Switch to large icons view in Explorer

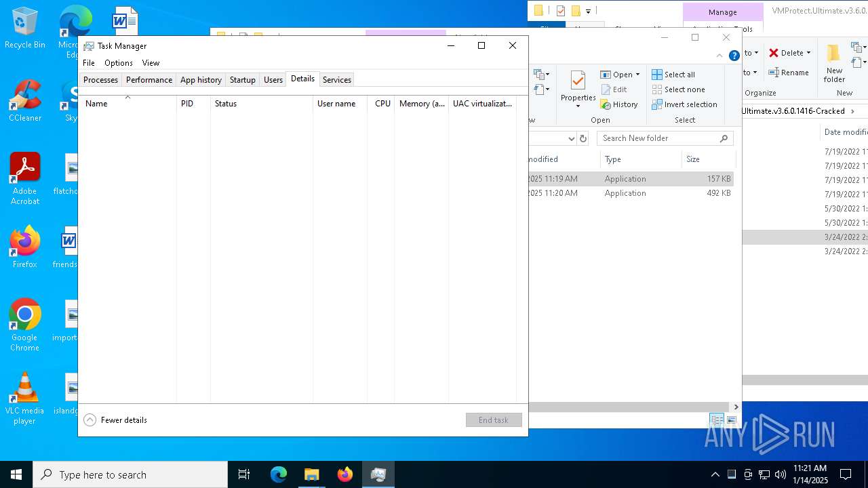pos(732,420)
